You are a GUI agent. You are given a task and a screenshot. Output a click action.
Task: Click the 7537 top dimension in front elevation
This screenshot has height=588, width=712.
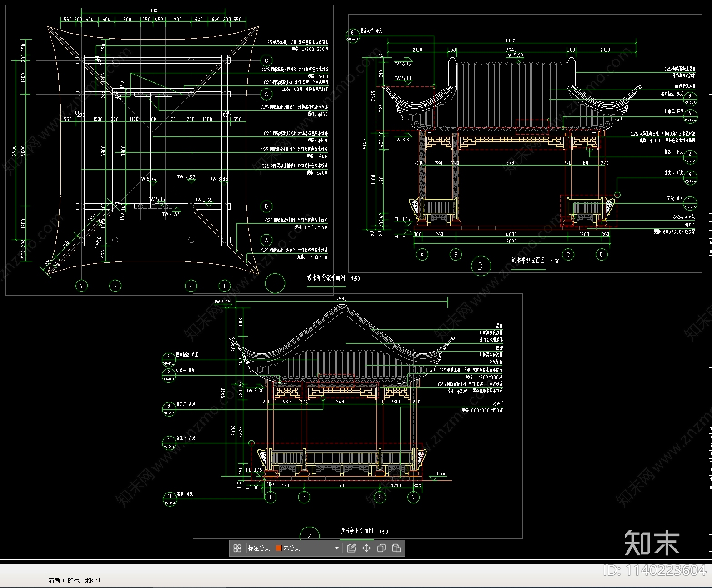click(341, 299)
